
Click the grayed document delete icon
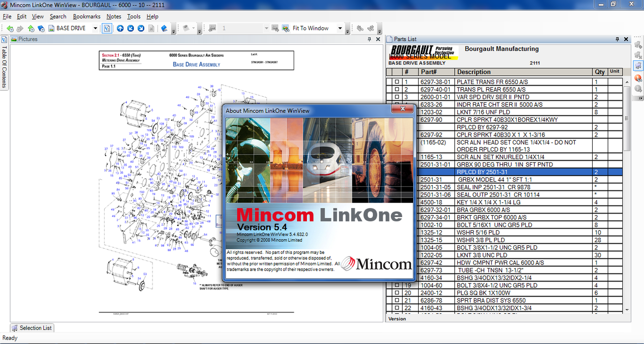151,29
